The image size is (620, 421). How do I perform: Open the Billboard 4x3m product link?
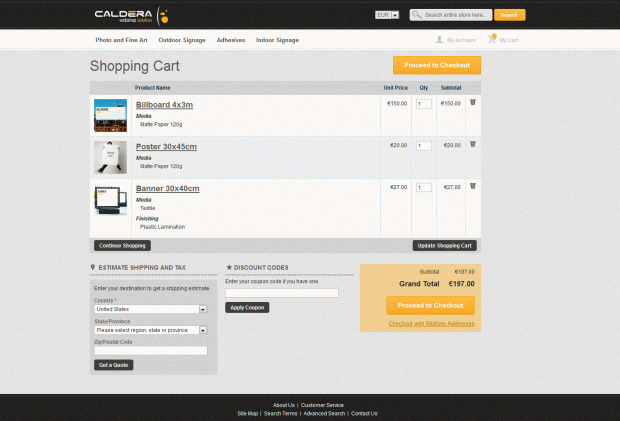click(164, 105)
